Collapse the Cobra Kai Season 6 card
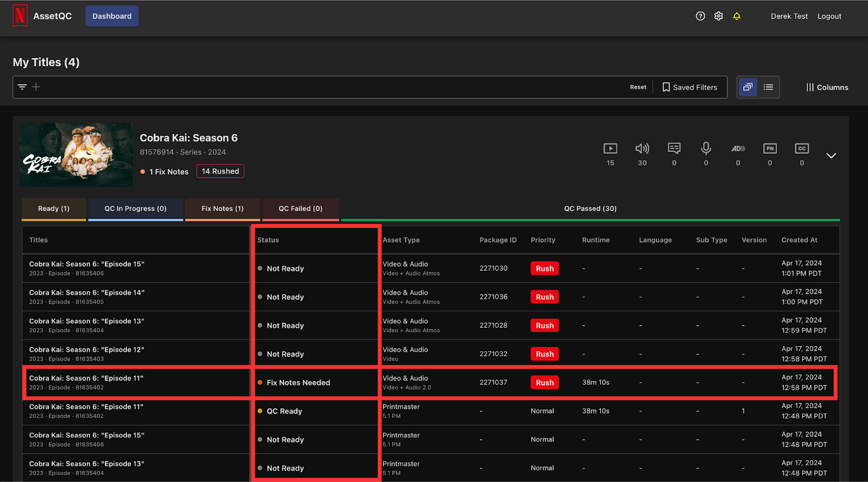Image resolution: width=868 pixels, height=482 pixels. tap(831, 156)
